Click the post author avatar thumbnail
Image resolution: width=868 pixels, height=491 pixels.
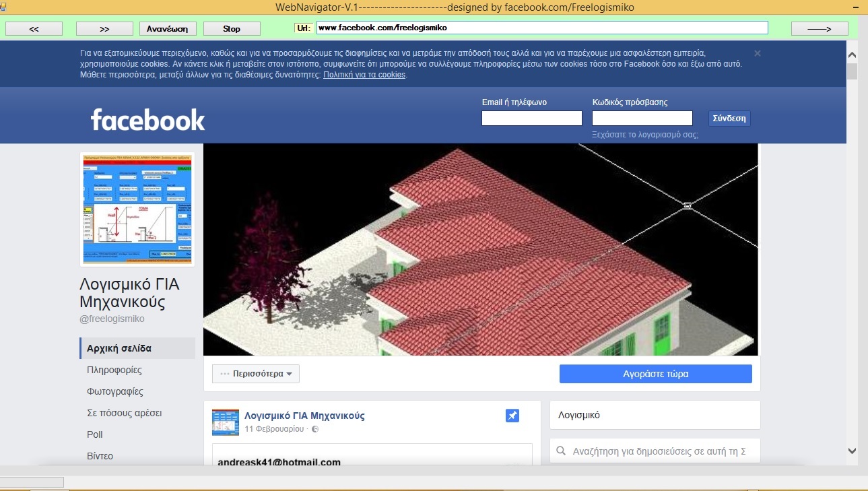point(225,422)
